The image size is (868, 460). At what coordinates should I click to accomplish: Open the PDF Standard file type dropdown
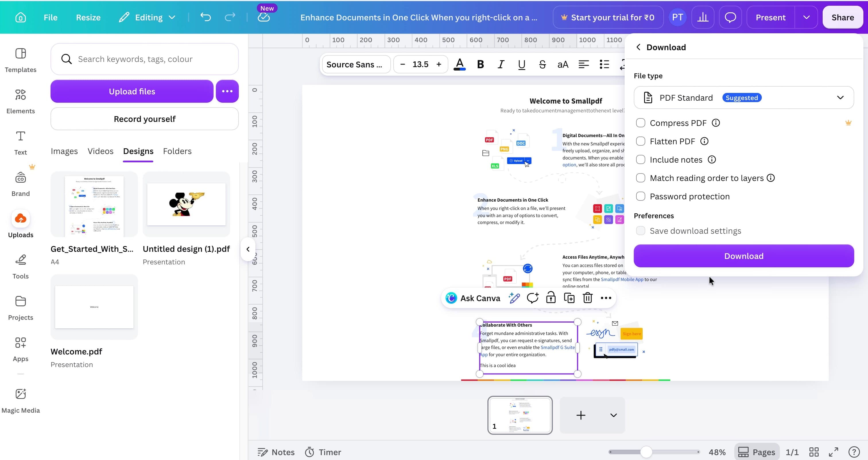pyautogui.click(x=743, y=98)
